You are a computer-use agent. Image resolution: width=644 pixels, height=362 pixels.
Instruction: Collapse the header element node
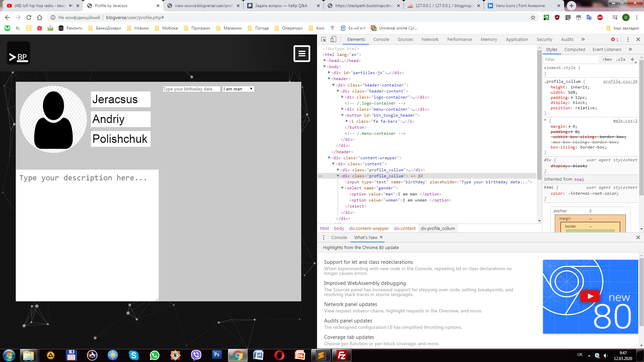tap(329, 79)
